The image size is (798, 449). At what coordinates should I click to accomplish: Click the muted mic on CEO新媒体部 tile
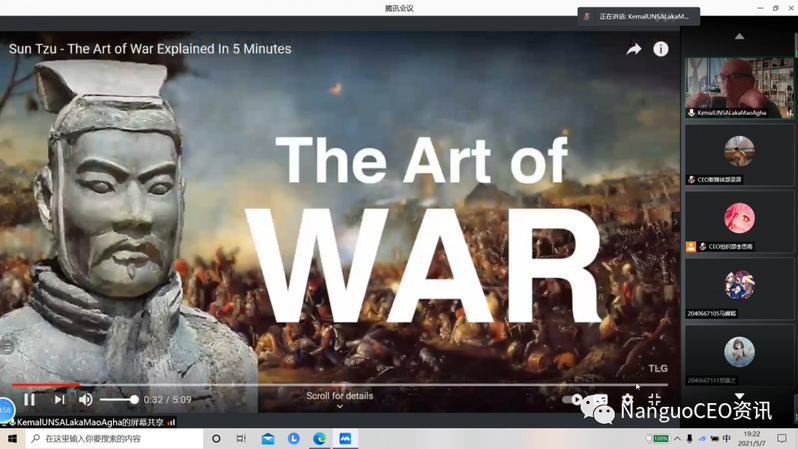point(691,180)
